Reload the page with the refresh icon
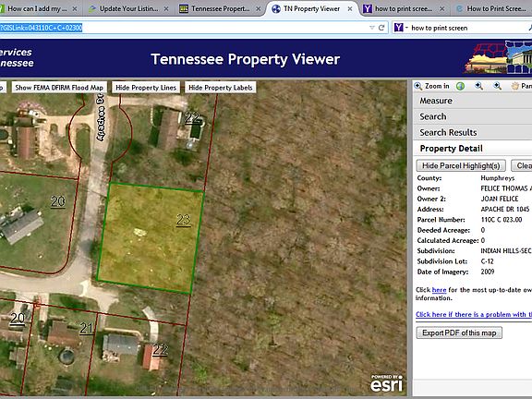The height and width of the screenshot is (399, 532). [381, 28]
